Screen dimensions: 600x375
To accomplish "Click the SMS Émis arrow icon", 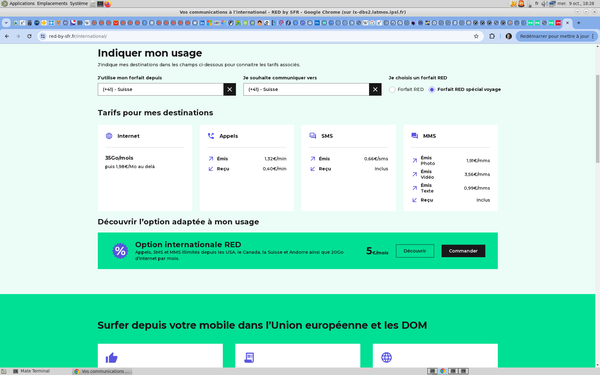I will 313,158.
